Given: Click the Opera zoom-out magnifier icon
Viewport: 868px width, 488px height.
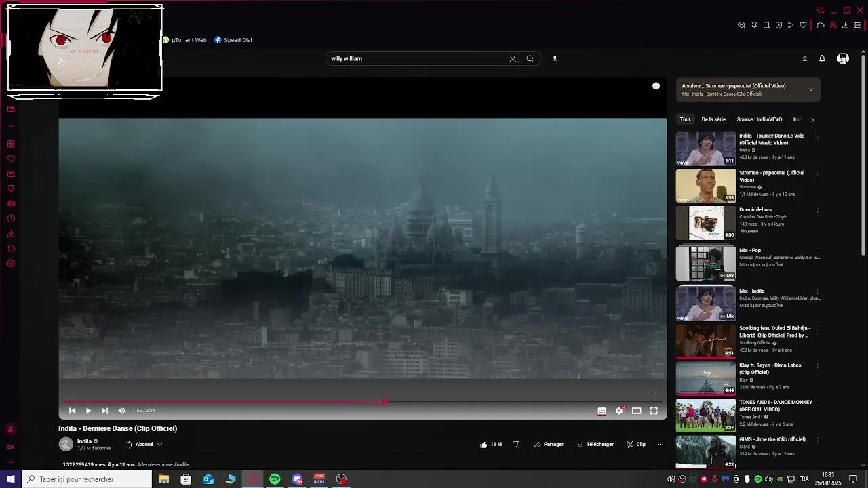Looking at the screenshot, I should point(742,25).
